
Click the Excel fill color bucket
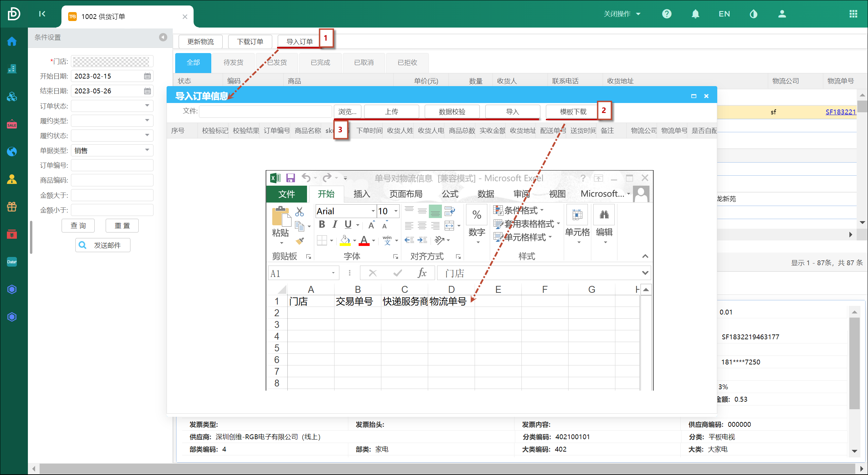(x=345, y=240)
